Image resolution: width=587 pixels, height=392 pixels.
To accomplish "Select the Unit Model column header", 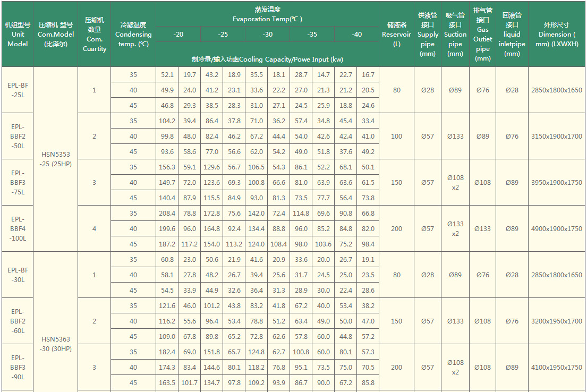I will point(18,34).
